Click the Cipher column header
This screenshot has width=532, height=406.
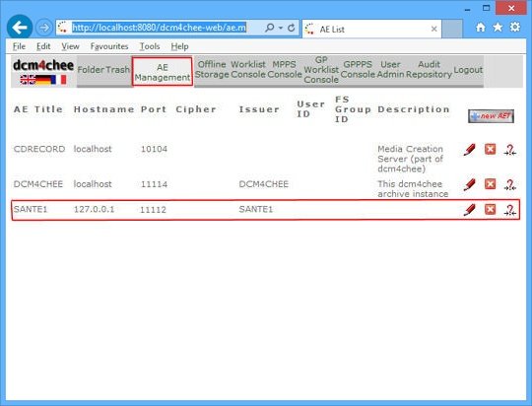[x=196, y=109]
